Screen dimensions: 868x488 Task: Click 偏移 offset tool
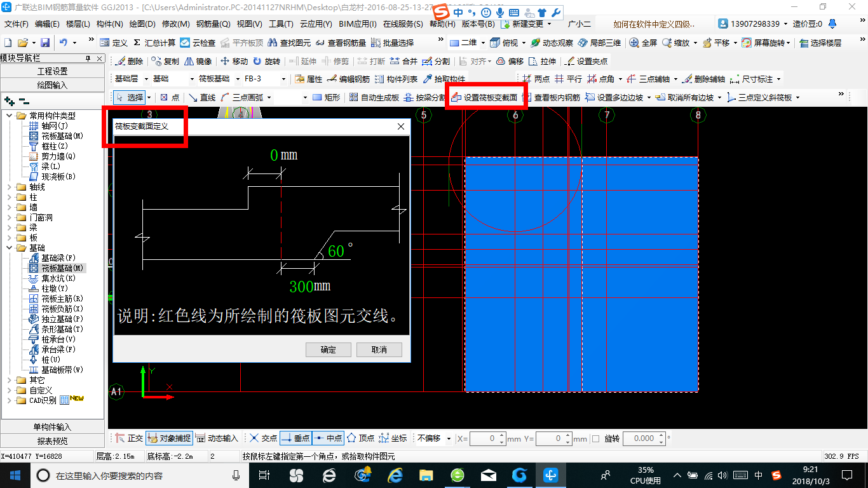click(x=510, y=61)
